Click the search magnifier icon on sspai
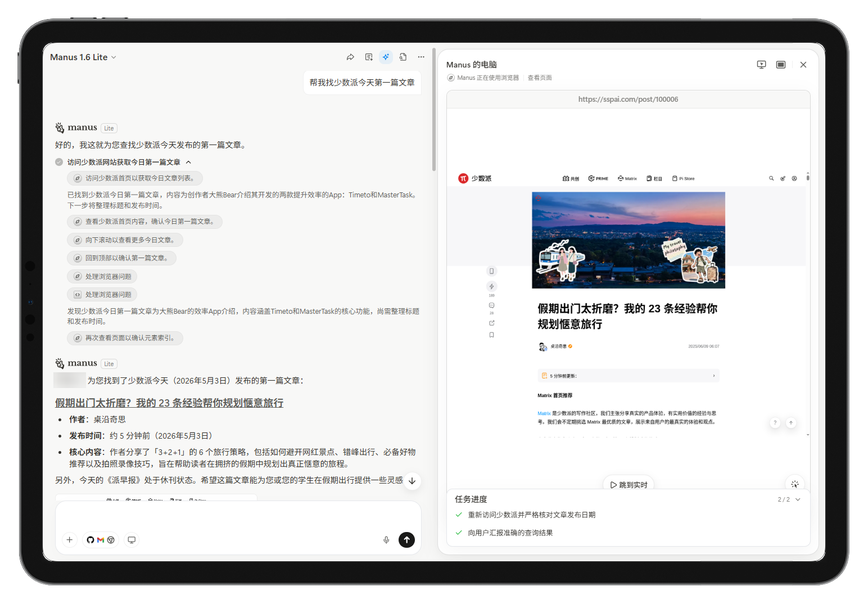The height and width of the screenshot is (604, 868). pyautogui.click(x=771, y=178)
